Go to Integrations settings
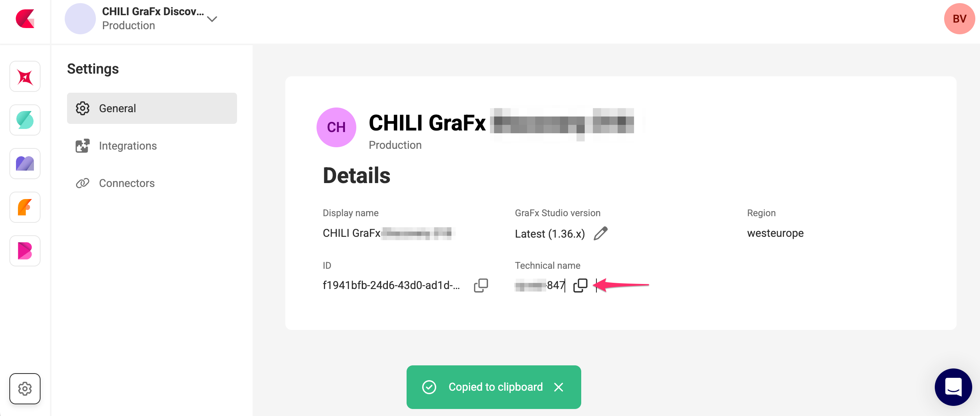Viewport: 980px width, 416px height. click(x=127, y=146)
